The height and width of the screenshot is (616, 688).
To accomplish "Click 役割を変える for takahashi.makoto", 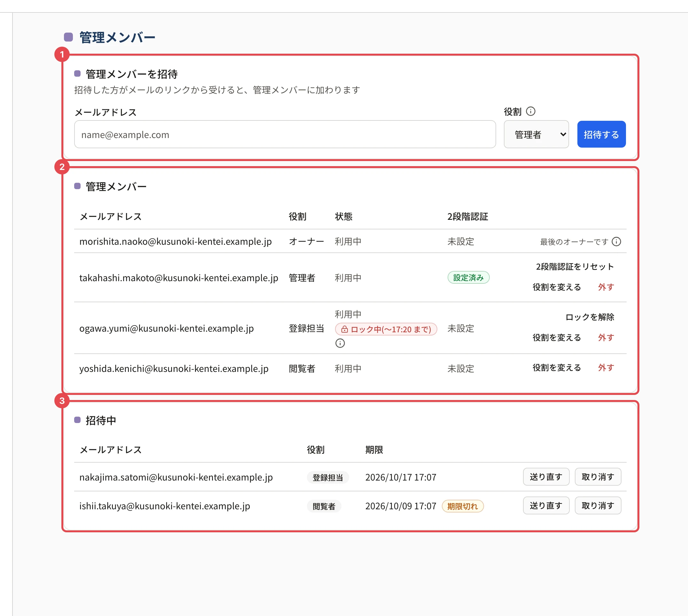I will point(557,287).
